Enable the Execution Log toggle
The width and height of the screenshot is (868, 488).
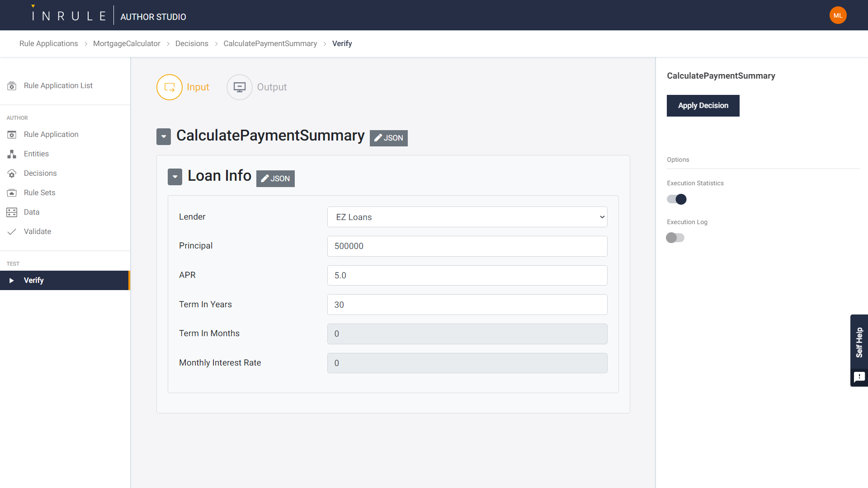(675, 238)
